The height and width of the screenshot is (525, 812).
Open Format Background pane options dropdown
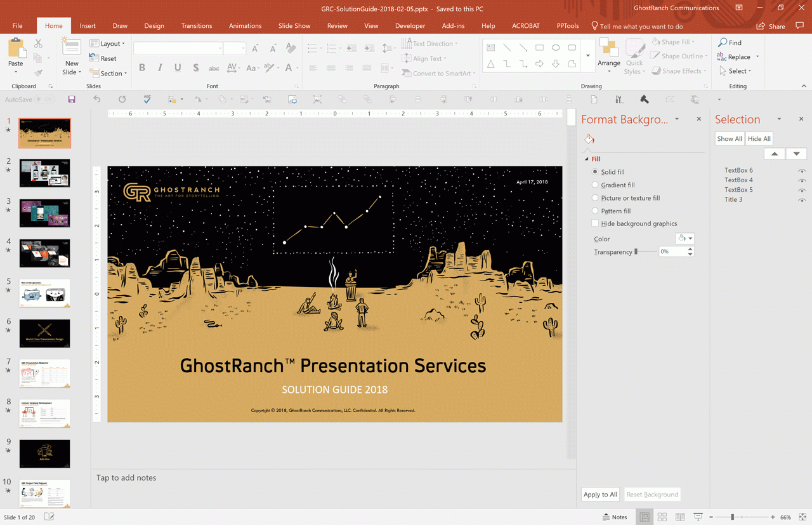[677, 119]
